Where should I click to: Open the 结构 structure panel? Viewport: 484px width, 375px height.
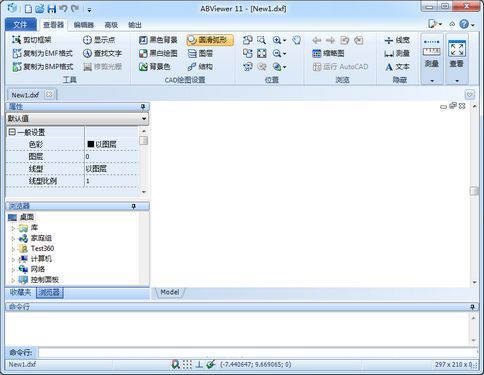click(200, 67)
